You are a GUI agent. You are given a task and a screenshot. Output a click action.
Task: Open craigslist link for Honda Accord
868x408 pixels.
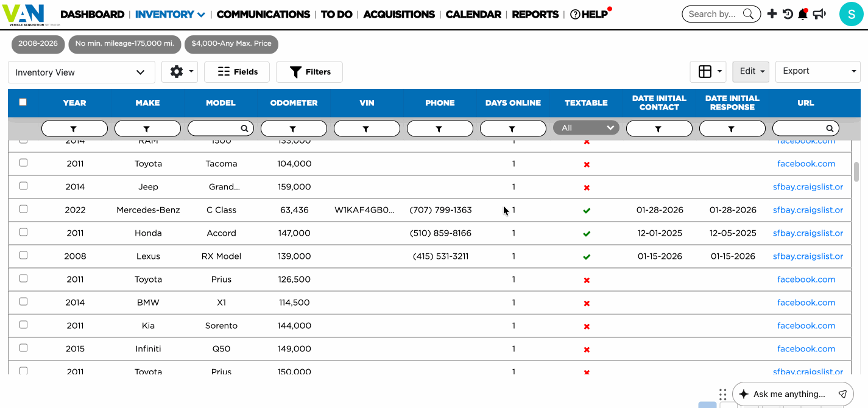808,233
